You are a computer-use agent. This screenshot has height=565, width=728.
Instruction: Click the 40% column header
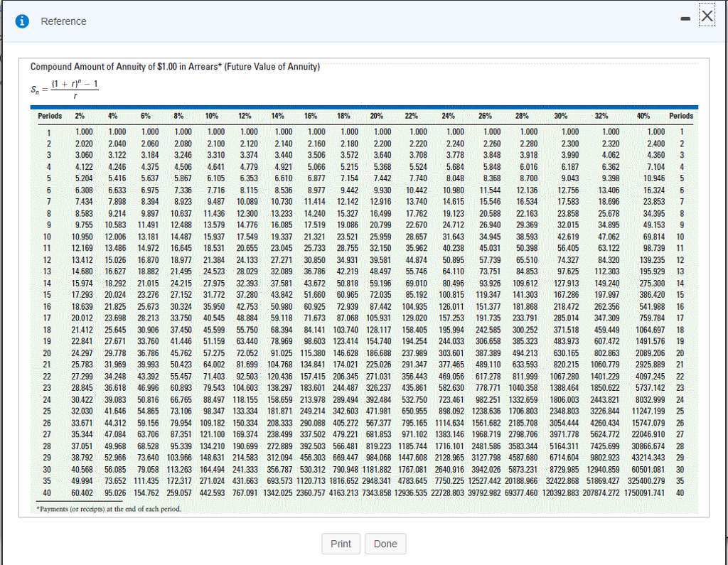(643, 116)
